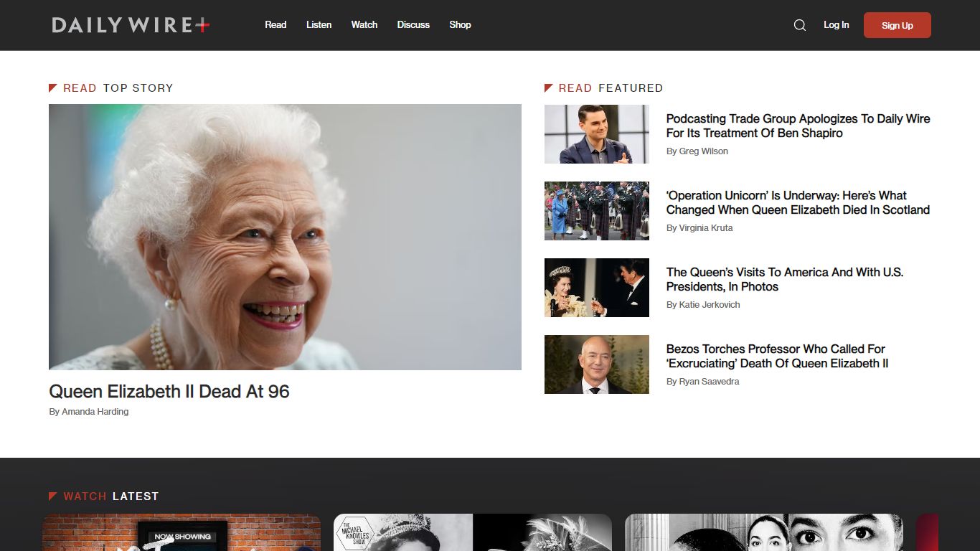This screenshot has width=980, height=551.
Task: Read 'Podcasting Trade Group Apologizes' article
Action: [798, 126]
